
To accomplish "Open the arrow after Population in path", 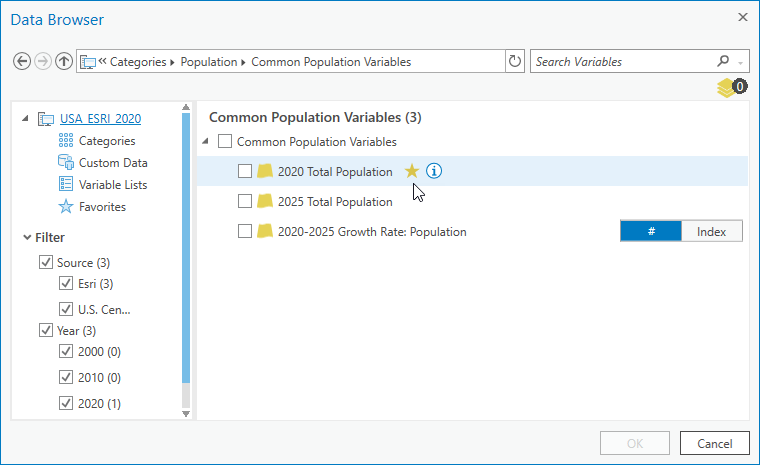I will [x=243, y=63].
